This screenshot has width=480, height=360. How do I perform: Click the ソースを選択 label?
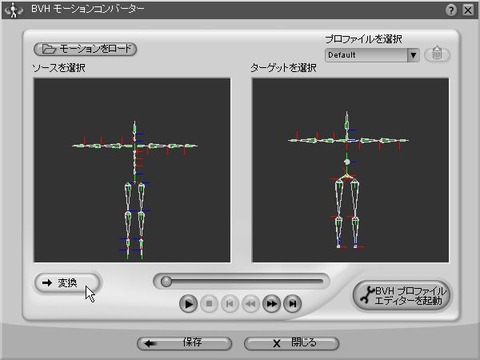coord(59,68)
